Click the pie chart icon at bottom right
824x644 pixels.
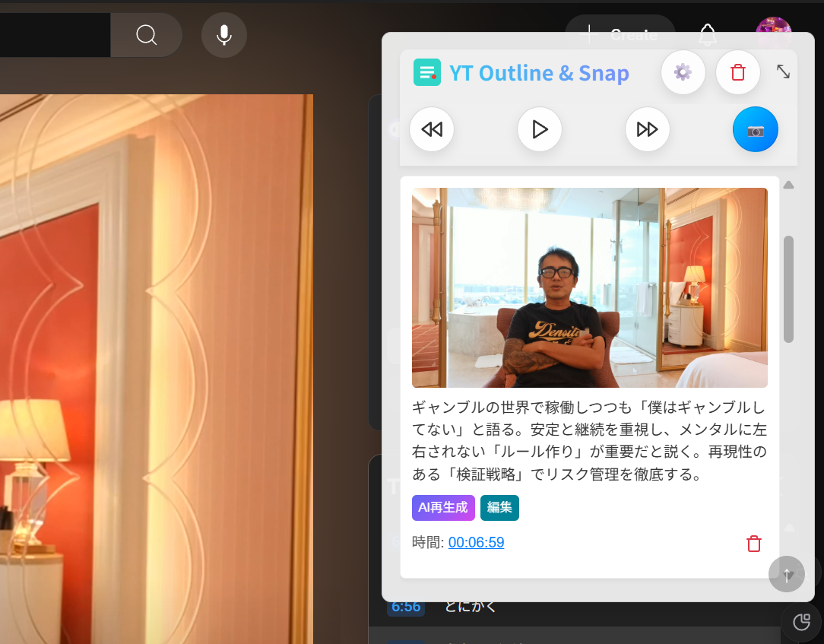[801, 623]
